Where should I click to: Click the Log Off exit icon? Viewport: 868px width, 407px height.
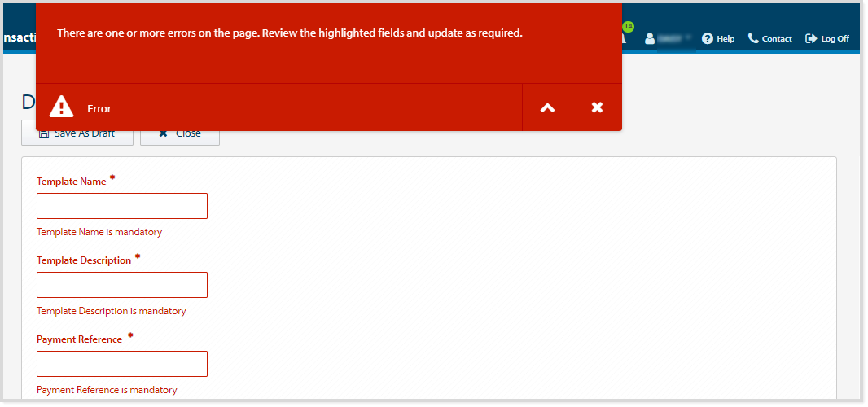tap(811, 38)
